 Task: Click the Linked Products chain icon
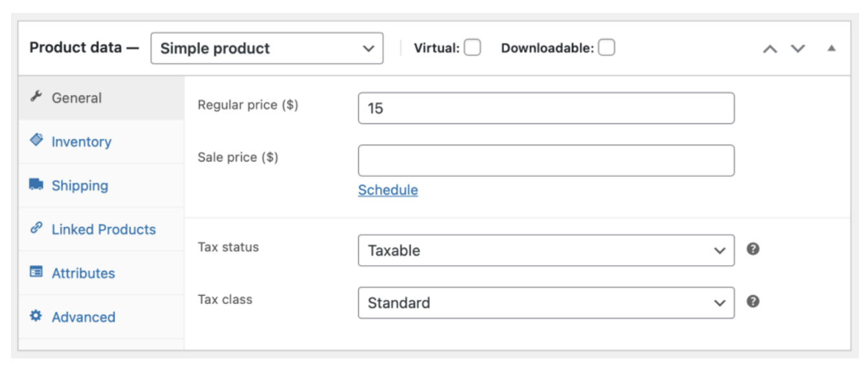(36, 228)
